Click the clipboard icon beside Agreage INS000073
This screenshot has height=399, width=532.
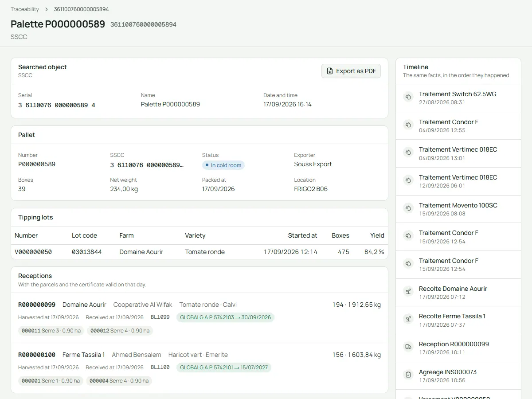[408, 375]
